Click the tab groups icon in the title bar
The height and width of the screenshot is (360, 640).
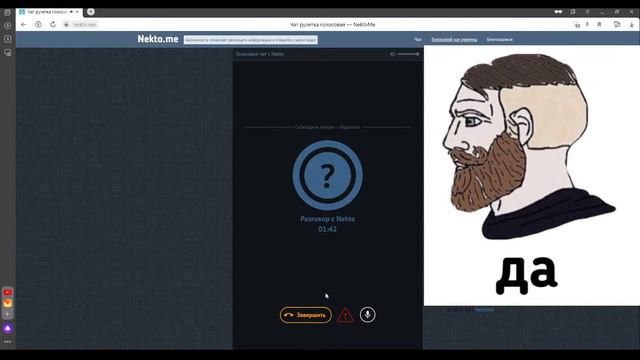point(573,12)
